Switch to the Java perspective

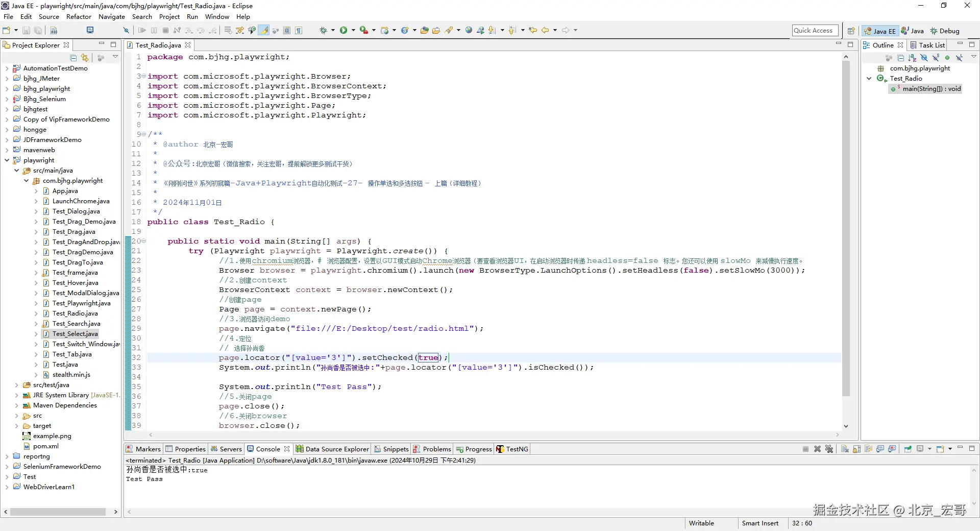tap(912, 31)
